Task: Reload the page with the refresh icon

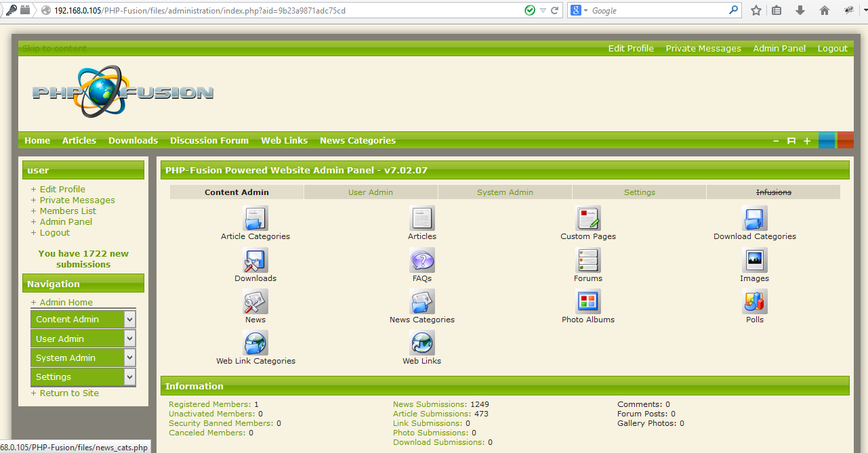Action: tap(555, 10)
